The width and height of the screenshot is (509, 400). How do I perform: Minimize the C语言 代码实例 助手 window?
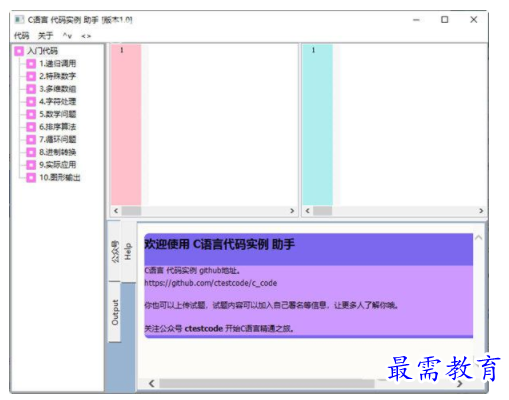pyautogui.click(x=416, y=20)
